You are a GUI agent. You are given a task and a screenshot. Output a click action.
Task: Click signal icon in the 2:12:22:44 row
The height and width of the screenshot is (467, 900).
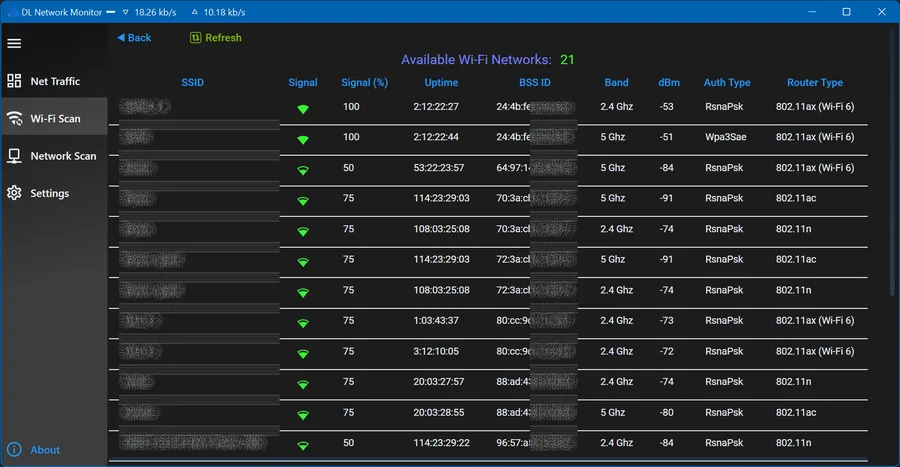[303, 139]
